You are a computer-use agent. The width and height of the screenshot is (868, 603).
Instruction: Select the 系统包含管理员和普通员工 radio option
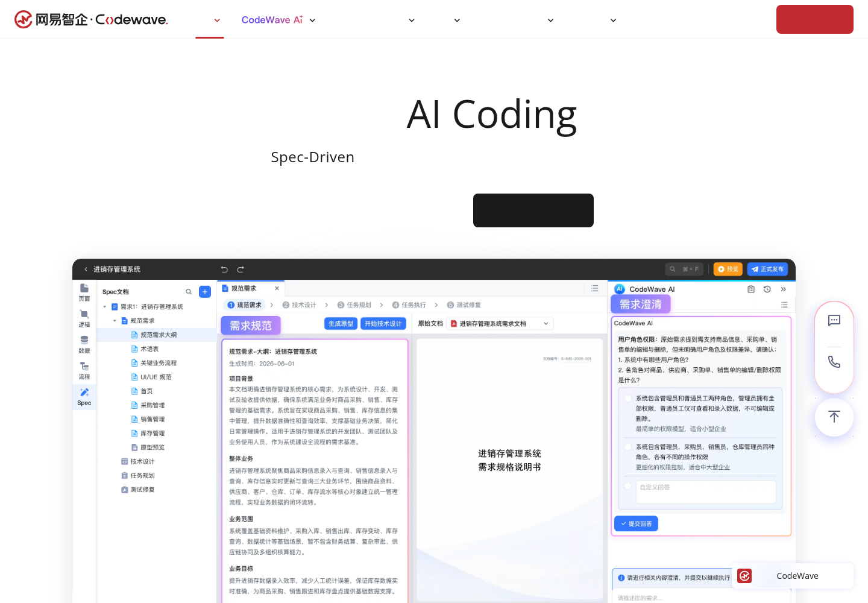click(x=628, y=399)
